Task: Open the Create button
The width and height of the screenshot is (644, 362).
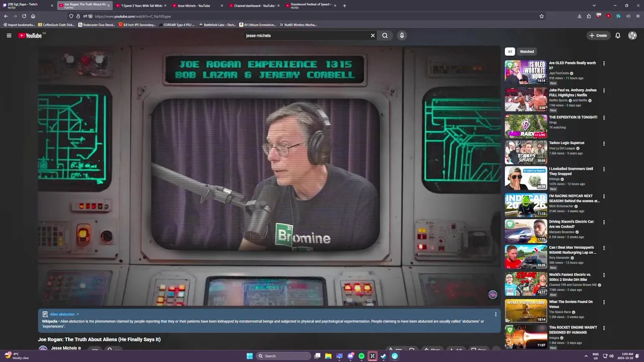Action: (598, 35)
